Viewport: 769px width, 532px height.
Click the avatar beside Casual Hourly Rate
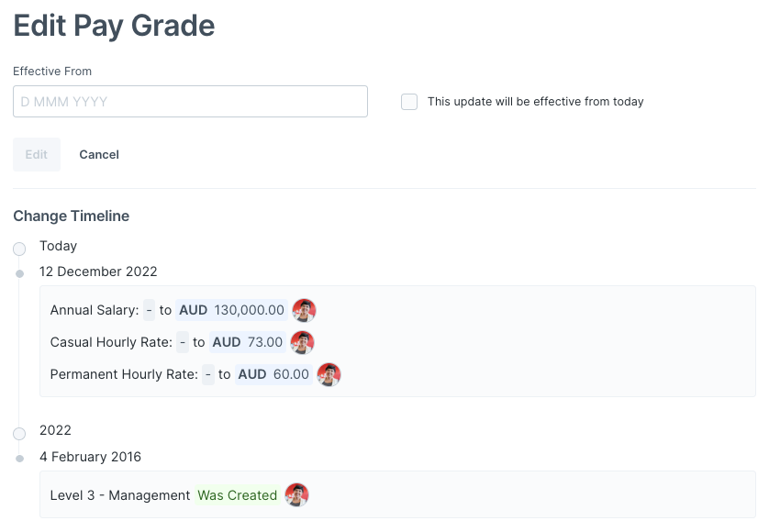click(302, 342)
